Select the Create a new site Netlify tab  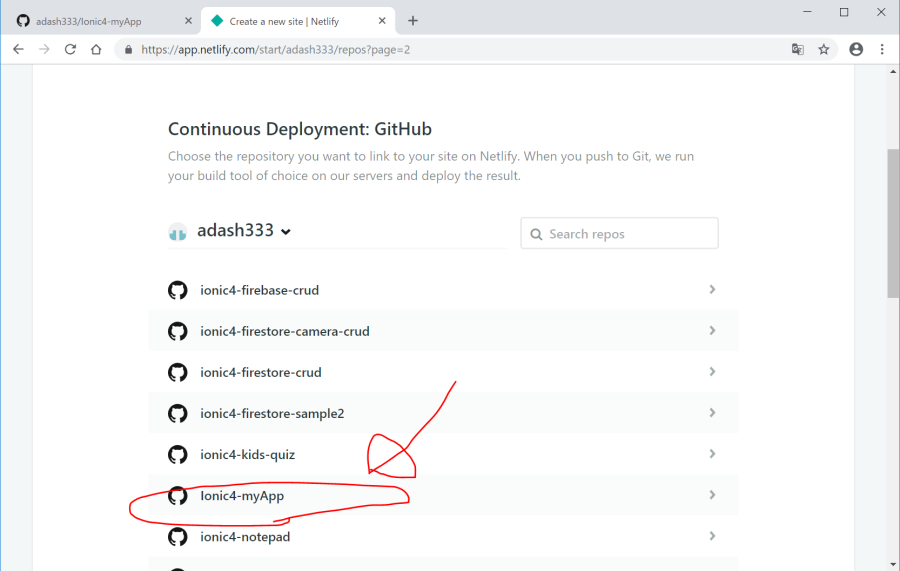click(x=290, y=20)
